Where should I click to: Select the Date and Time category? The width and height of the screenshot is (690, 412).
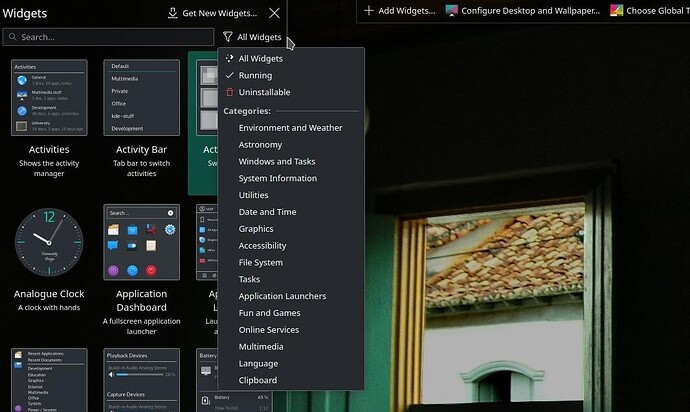click(x=290, y=212)
